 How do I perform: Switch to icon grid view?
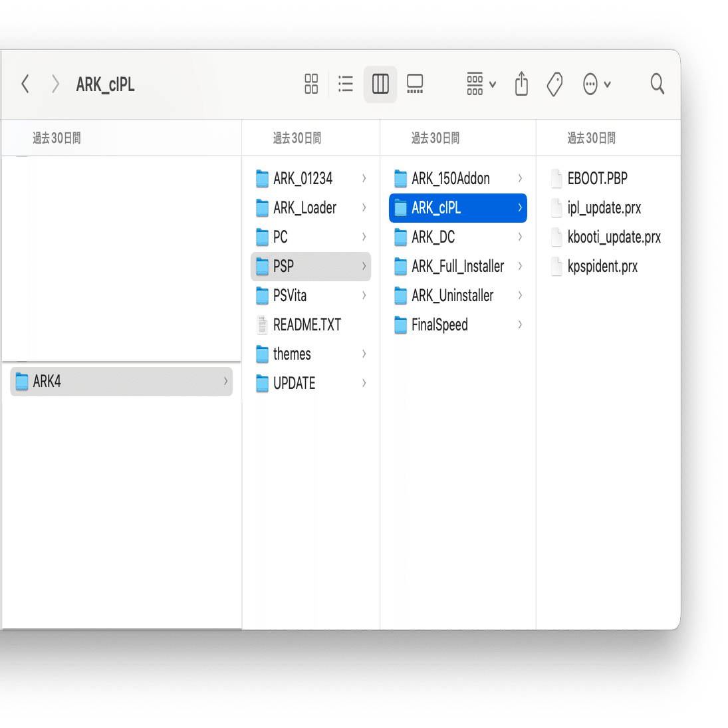coord(311,84)
